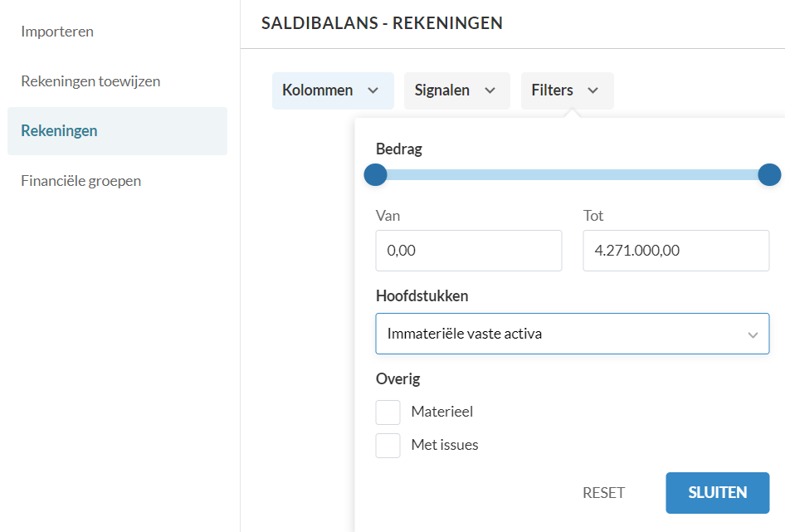785x532 pixels.
Task: Open Financiële groepen in the sidebar
Action: tap(81, 181)
